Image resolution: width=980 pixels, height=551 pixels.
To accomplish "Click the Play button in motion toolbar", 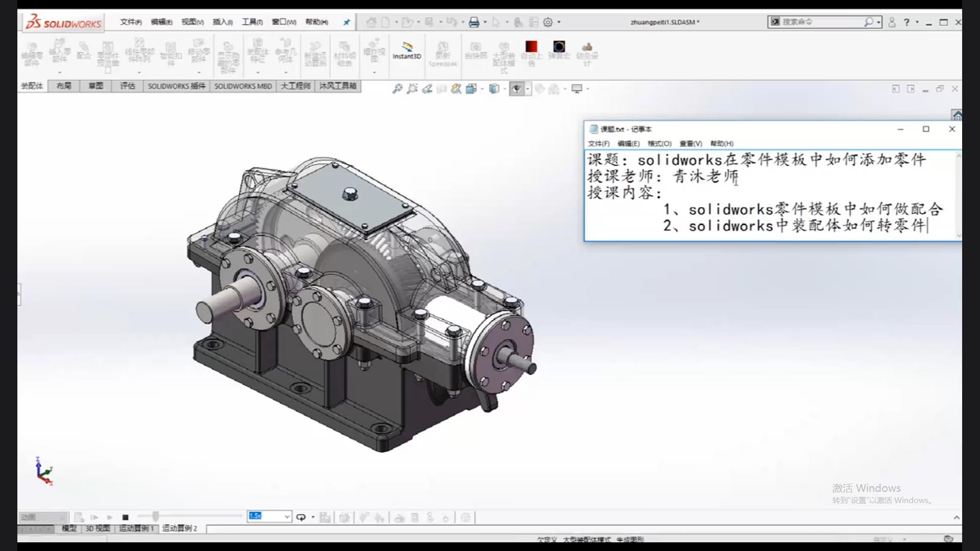I will point(109,517).
